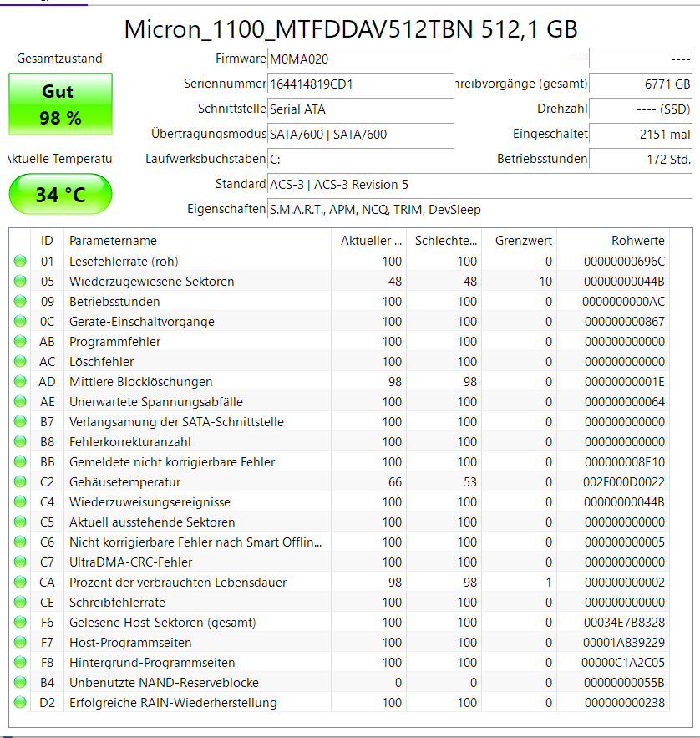The height and width of the screenshot is (738, 700).
Task: Select the serial number field 164414819CD1
Action: pyautogui.click(x=361, y=84)
